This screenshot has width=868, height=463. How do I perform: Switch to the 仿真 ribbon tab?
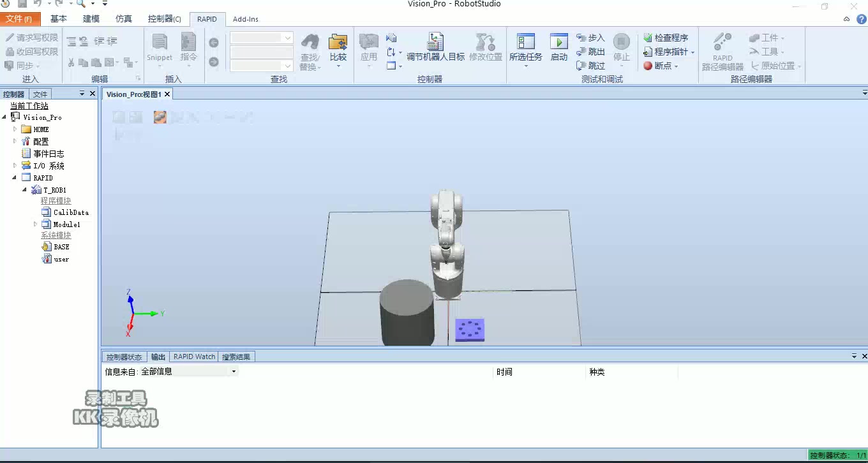pyautogui.click(x=124, y=19)
